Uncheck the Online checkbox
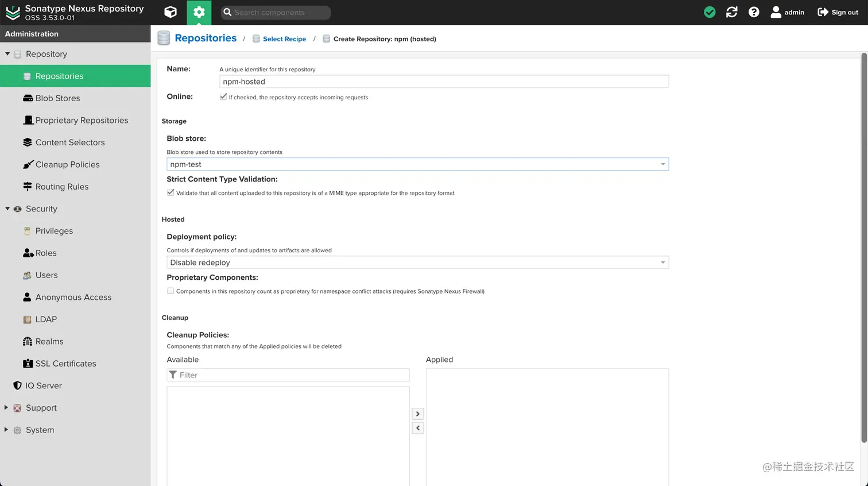868x486 pixels. 223,97
